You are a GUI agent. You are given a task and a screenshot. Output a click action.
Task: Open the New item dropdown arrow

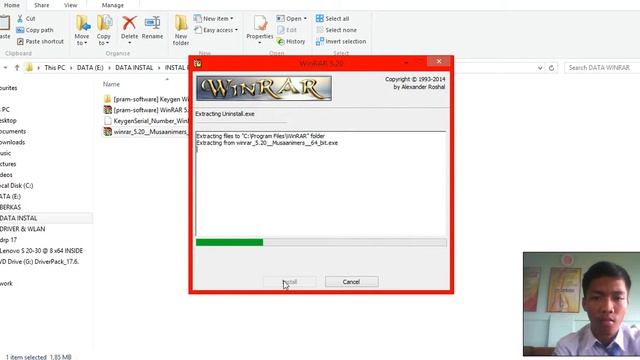(x=232, y=19)
